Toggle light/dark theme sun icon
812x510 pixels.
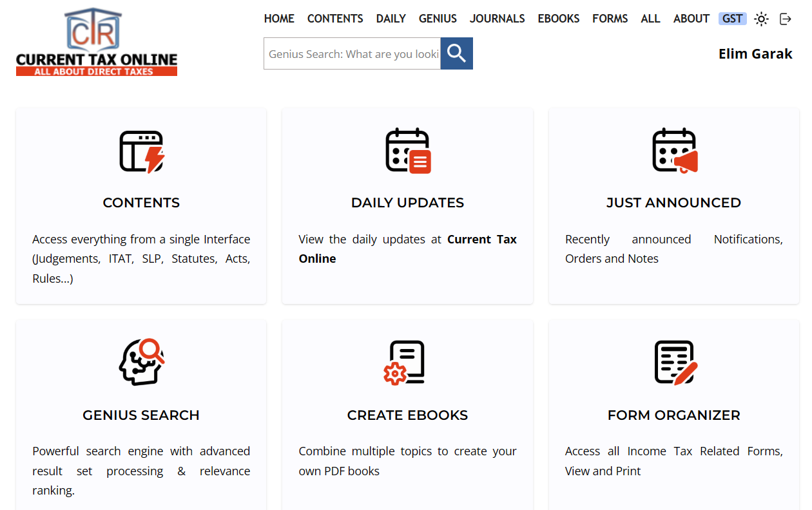761,19
